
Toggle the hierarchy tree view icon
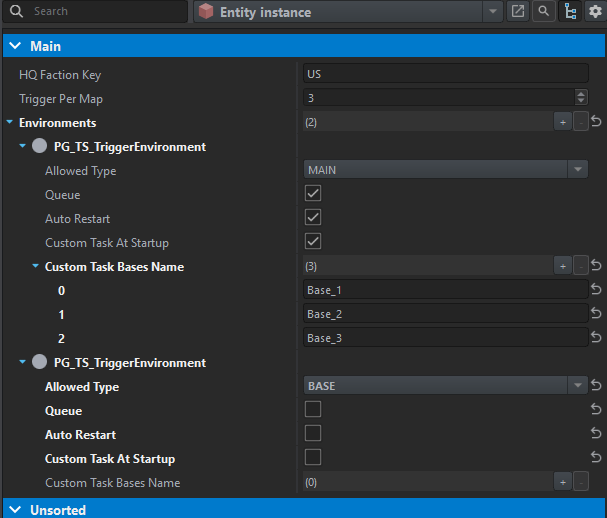coord(569,12)
